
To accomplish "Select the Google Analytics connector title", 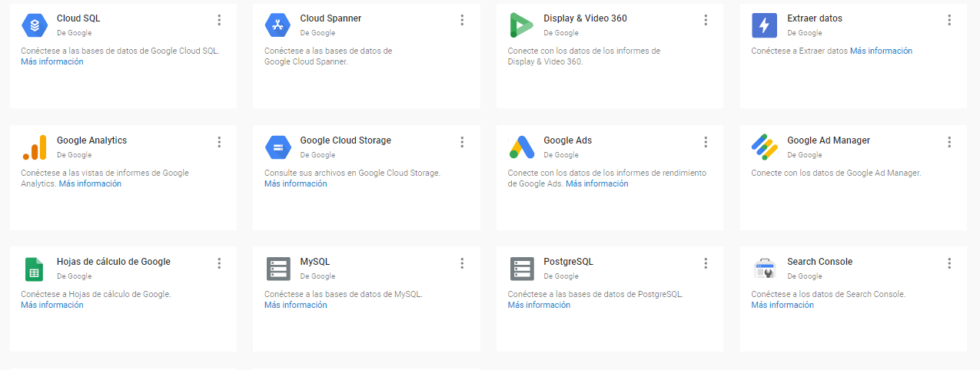I will [x=91, y=140].
